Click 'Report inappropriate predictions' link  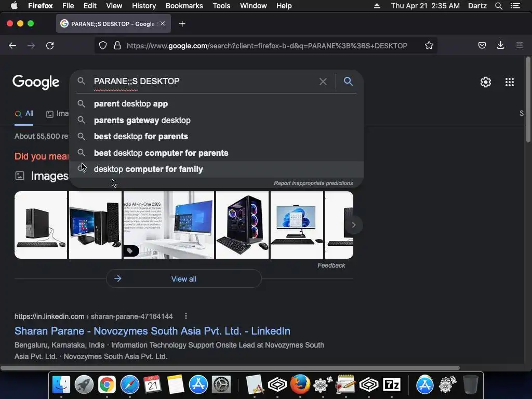(x=313, y=183)
